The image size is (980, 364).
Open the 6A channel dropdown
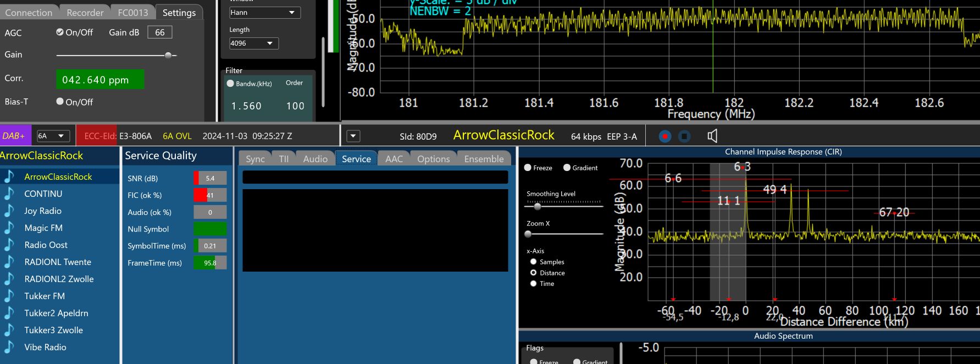tap(53, 136)
